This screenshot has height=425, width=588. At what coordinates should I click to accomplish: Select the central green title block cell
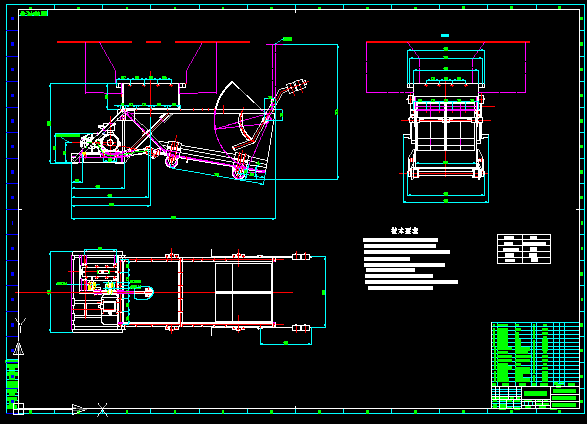(536, 393)
